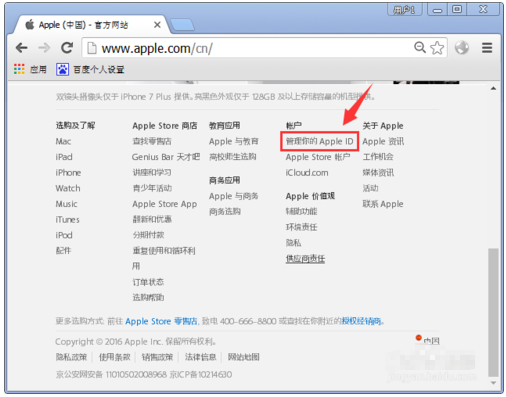Open the 高校师生选购 link
506x397 pixels.
click(233, 157)
